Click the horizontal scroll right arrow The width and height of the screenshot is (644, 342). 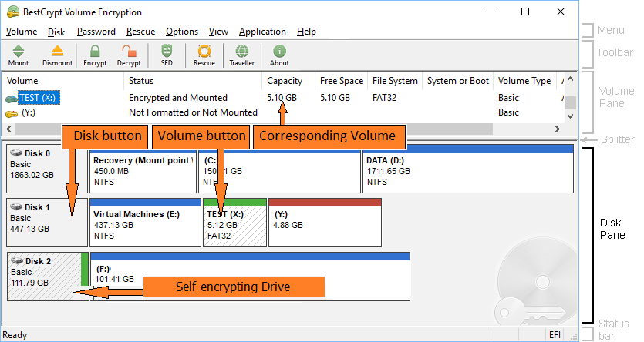[558, 129]
